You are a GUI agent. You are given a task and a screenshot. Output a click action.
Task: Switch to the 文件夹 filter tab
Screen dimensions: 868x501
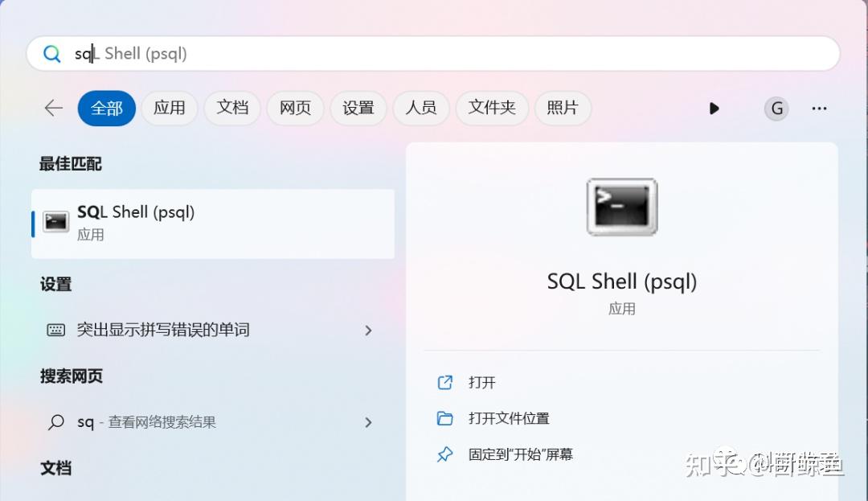coord(492,108)
